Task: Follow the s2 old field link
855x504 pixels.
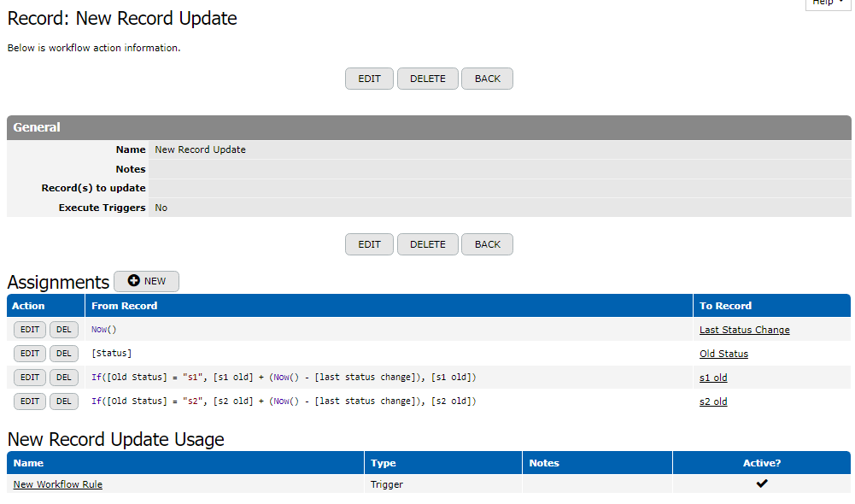Action: (713, 401)
